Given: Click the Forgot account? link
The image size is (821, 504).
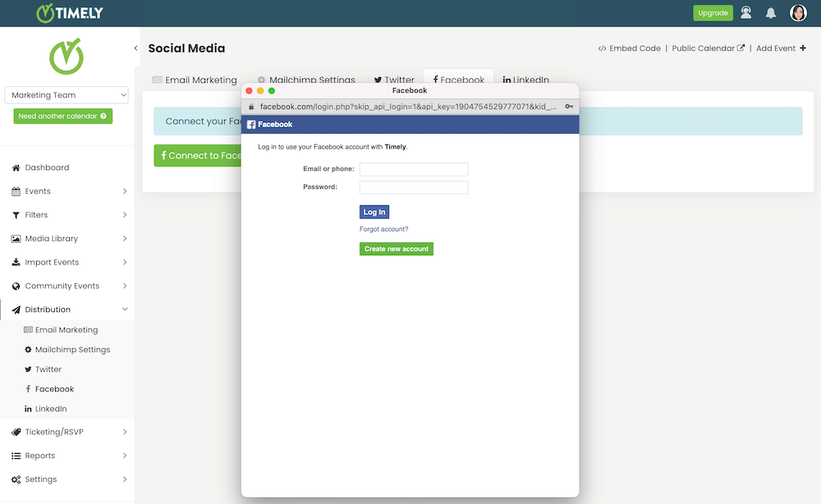Looking at the screenshot, I should click(x=383, y=229).
